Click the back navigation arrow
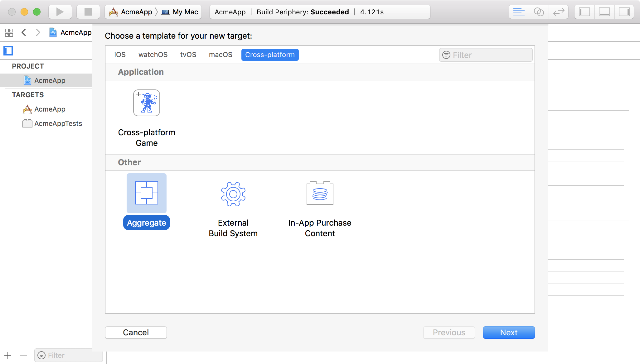This screenshot has width=640, height=364. 23,32
